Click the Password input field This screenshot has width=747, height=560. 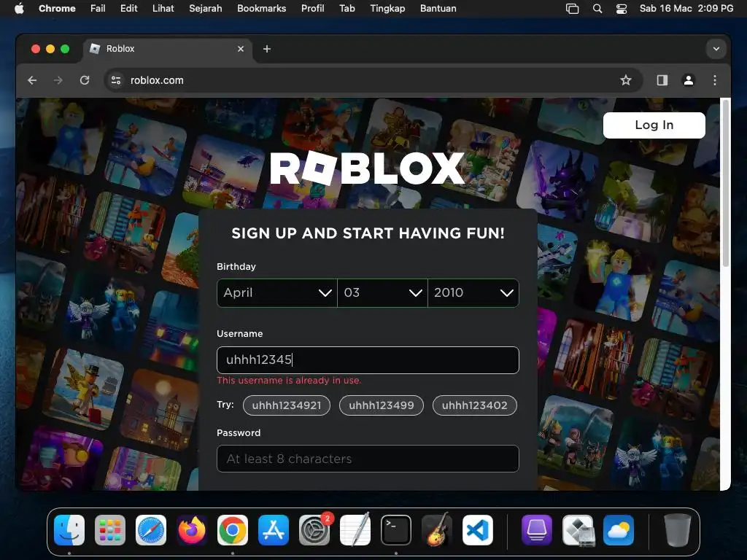pyautogui.click(x=368, y=459)
